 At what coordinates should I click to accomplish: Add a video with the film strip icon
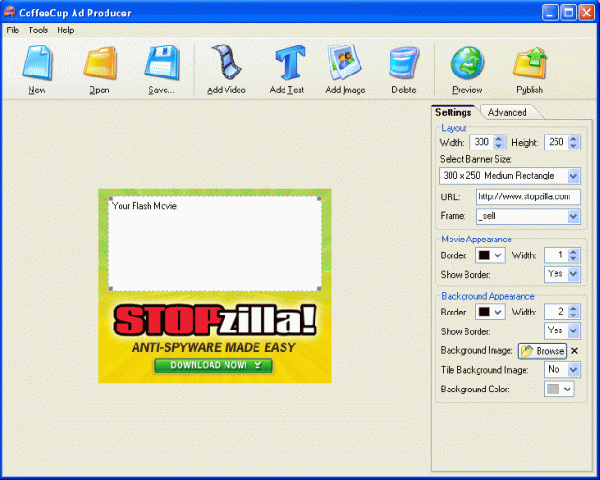(x=227, y=61)
